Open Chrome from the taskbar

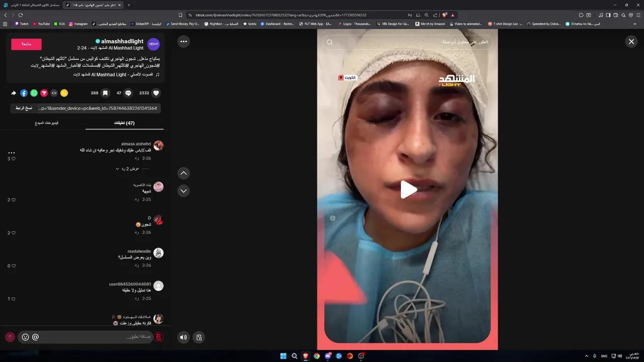point(316,356)
